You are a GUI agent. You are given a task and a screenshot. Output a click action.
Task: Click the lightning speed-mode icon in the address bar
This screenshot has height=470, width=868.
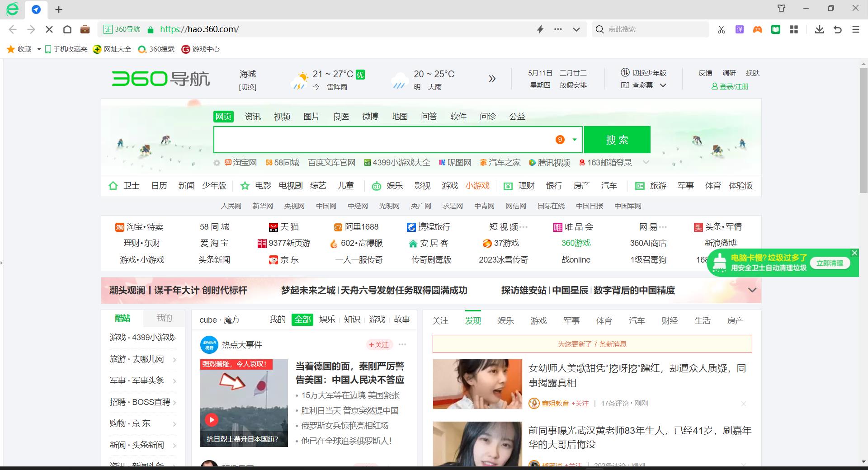pos(540,29)
